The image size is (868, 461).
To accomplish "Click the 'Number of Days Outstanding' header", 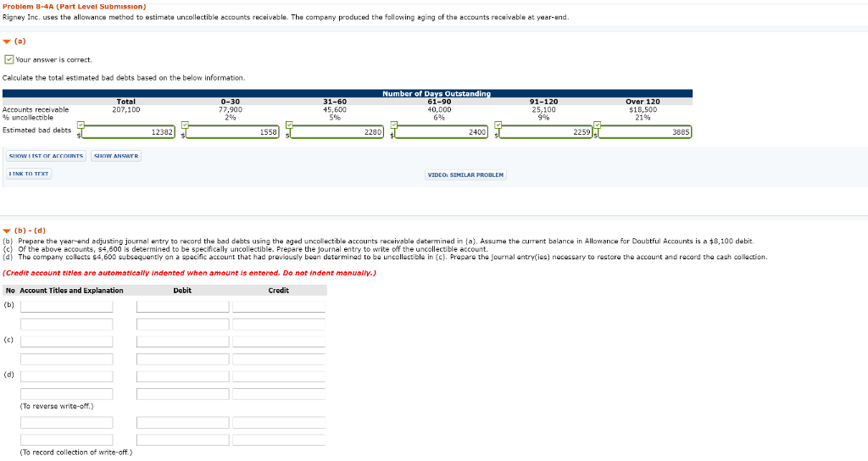I will 437,93.
